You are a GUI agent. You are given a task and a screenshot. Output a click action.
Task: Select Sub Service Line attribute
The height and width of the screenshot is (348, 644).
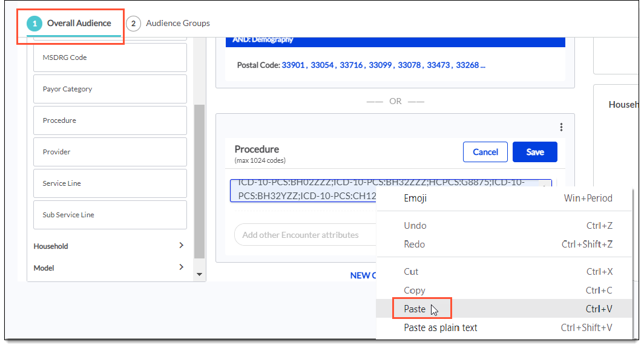(x=110, y=215)
